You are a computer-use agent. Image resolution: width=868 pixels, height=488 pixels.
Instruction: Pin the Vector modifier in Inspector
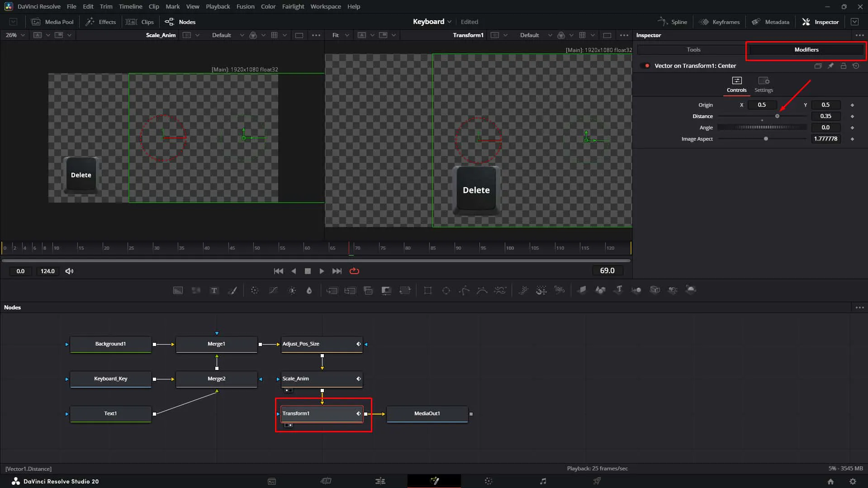(831, 66)
